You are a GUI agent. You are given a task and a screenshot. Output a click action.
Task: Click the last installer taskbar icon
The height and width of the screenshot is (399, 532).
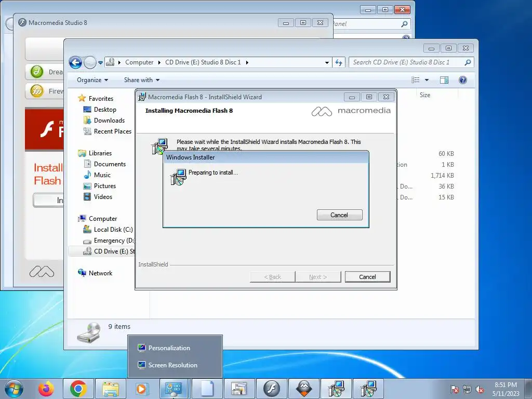[368, 389]
